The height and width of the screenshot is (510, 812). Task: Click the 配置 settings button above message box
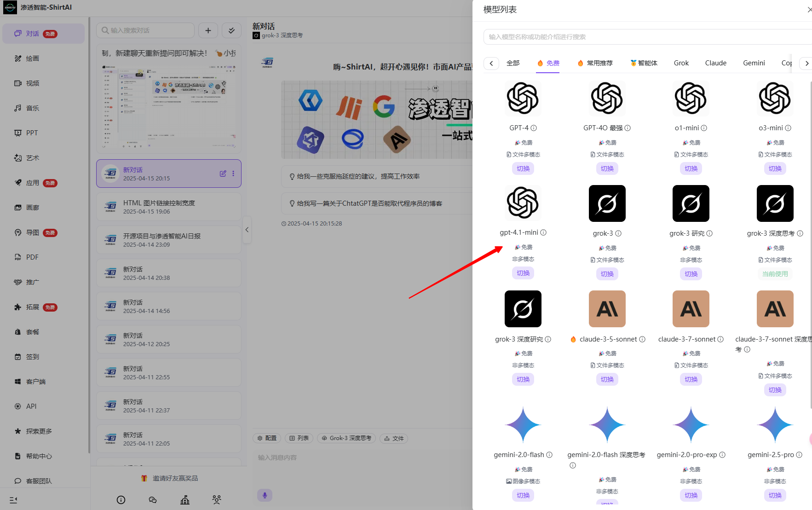pos(267,438)
